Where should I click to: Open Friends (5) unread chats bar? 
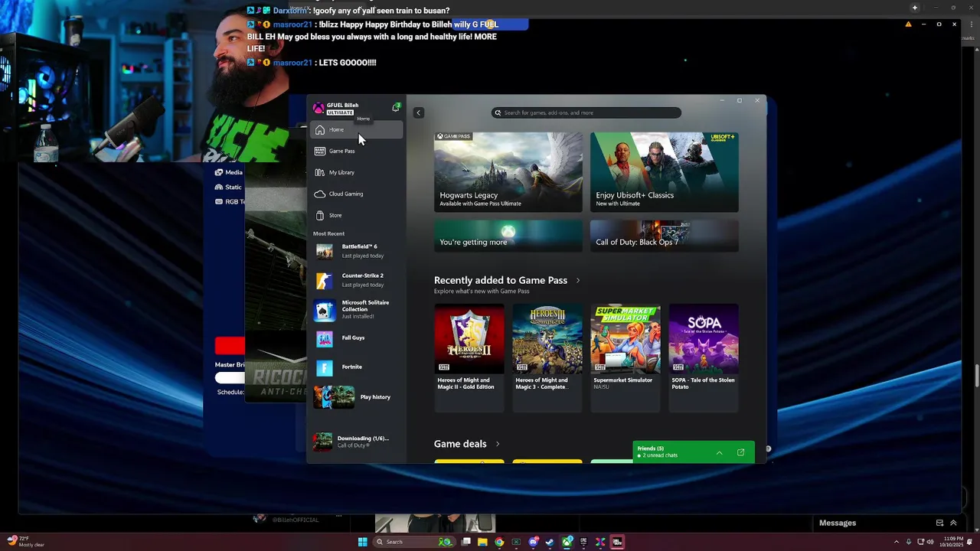click(694, 452)
